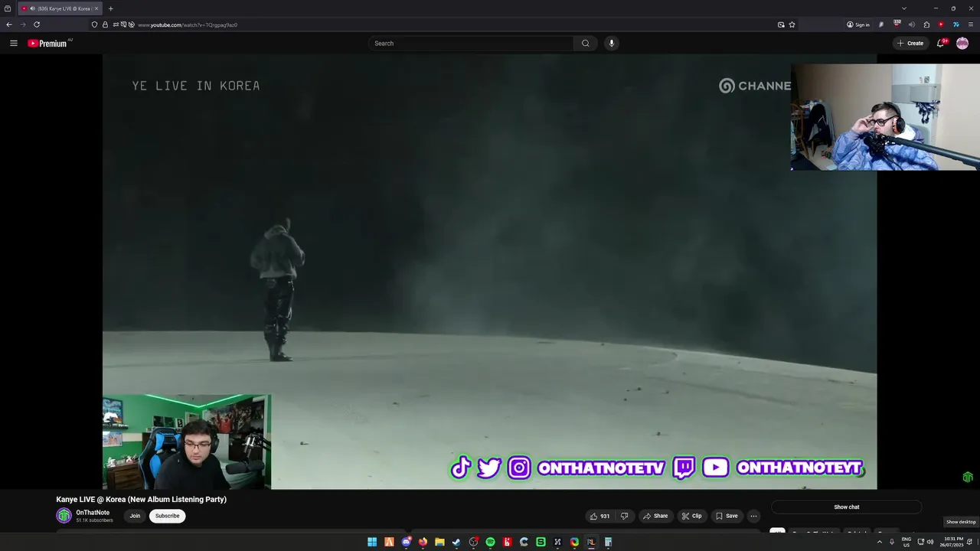Mute the tab via speaker icon
This screenshot has width=980, height=551.
tap(32, 8)
